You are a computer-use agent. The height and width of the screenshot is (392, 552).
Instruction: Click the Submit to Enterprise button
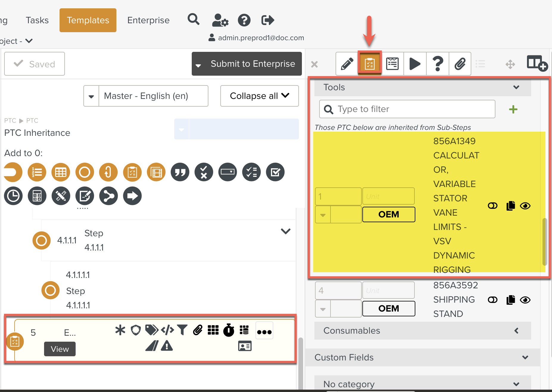click(252, 63)
